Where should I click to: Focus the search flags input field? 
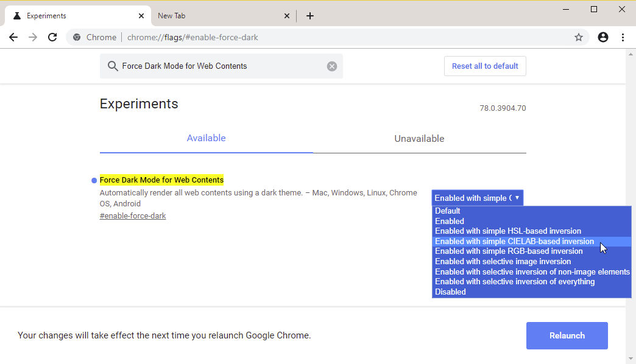(x=222, y=66)
